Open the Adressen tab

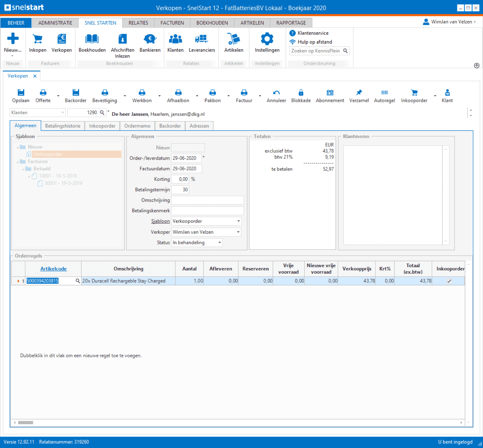click(199, 126)
